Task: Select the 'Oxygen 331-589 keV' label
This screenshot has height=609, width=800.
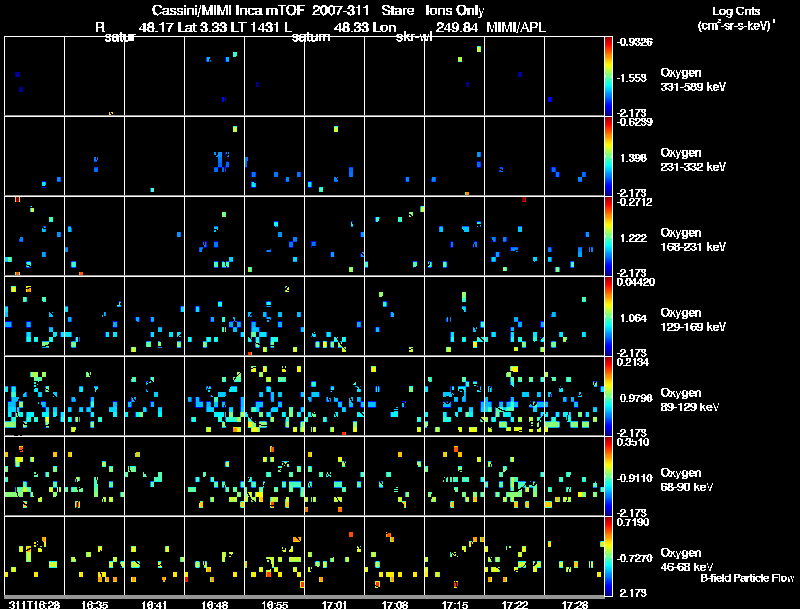Action: (x=693, y=80)
